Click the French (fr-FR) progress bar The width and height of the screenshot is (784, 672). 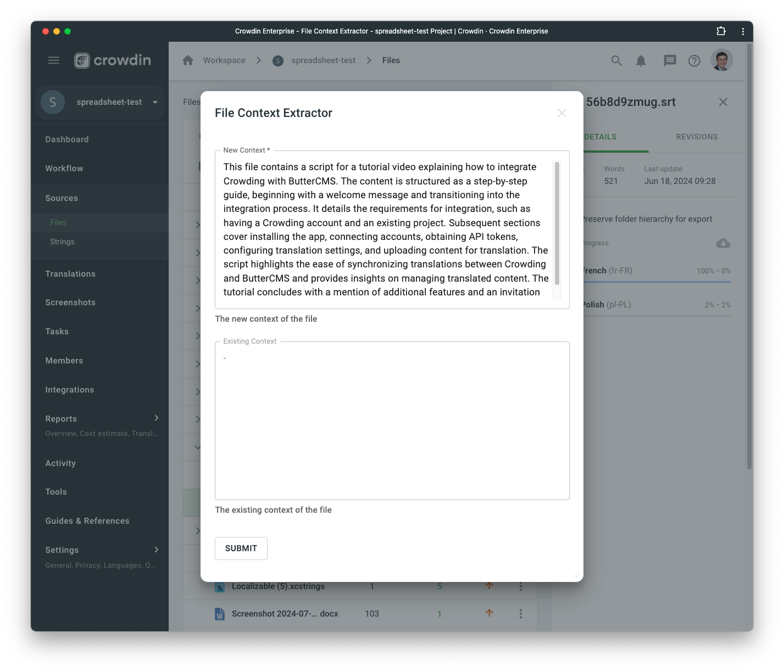click(x=657, y=282)
